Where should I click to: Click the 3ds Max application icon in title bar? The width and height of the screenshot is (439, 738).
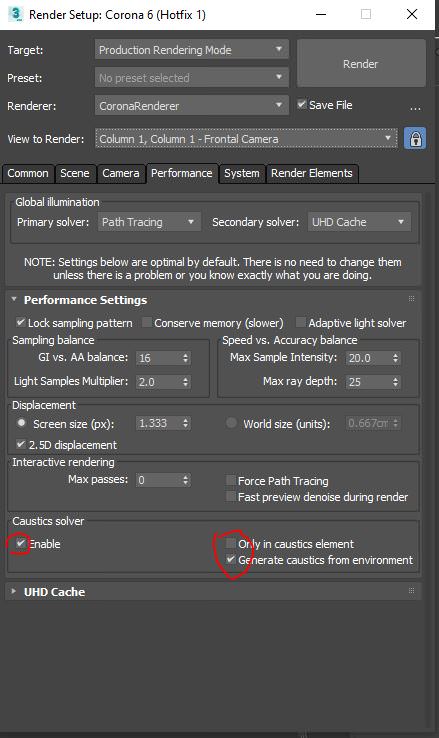15,14
